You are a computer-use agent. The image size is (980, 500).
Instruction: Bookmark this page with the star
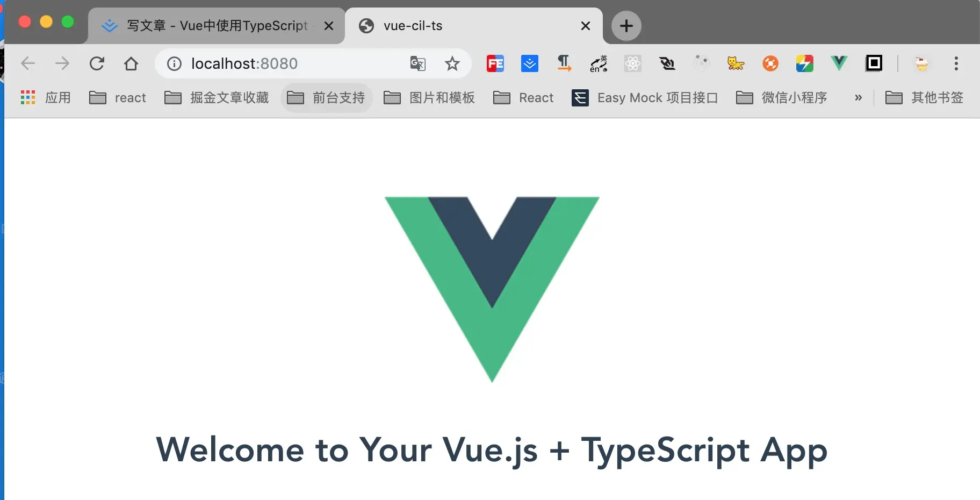pyautogui.click(x=452, y=63)
